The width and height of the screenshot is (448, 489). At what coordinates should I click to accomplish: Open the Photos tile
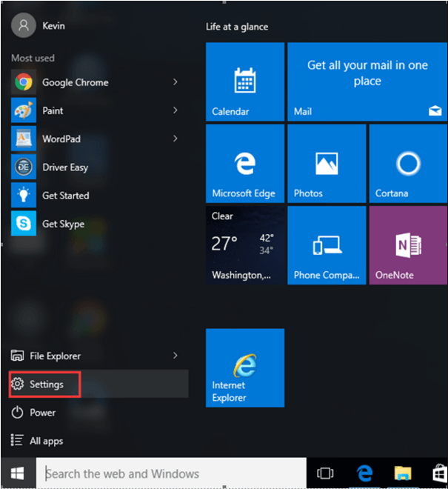coord(327,163)
